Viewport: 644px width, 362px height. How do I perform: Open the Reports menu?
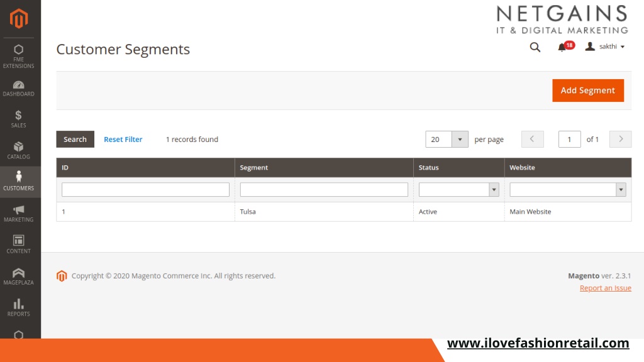(18, 308)
